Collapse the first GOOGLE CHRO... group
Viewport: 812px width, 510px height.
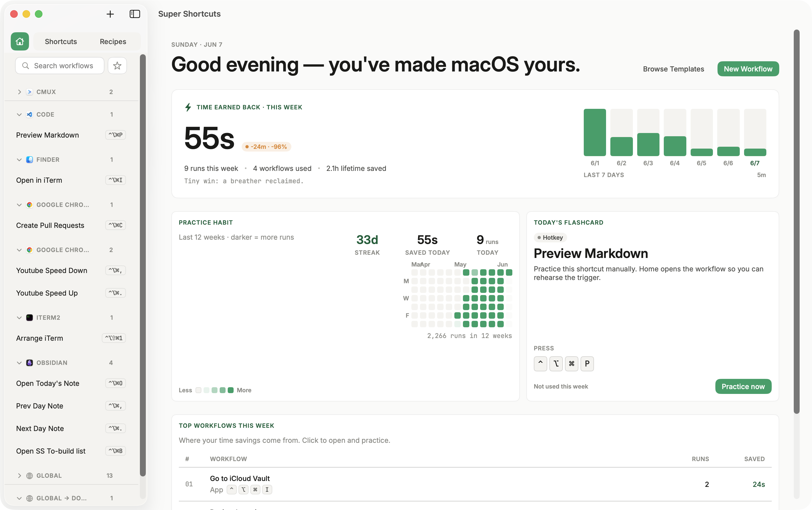pos(19,205)
